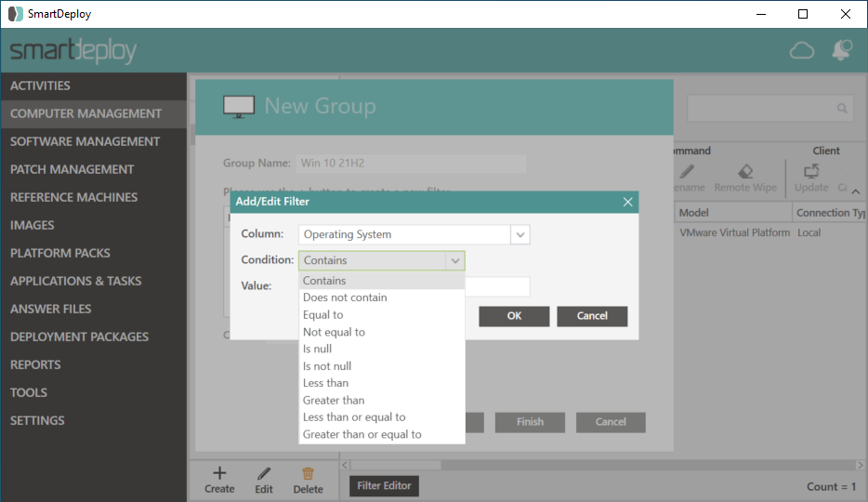Open Reports in the sidebar

click(x=94, y=364)
